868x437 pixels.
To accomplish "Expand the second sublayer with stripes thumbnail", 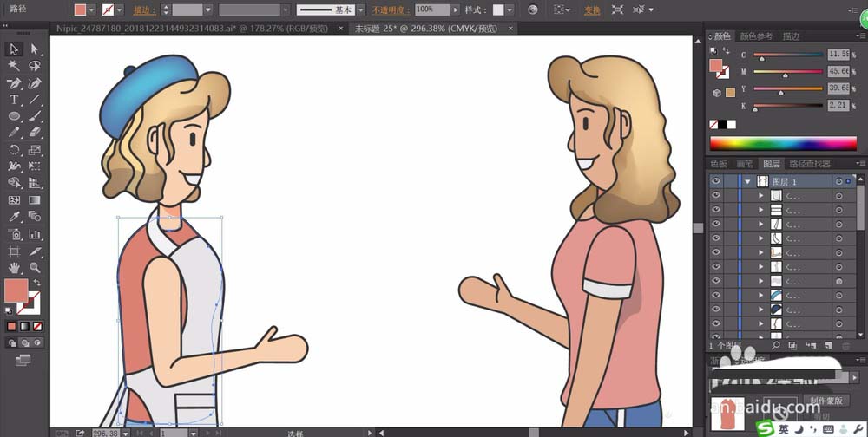I will 760,210.
